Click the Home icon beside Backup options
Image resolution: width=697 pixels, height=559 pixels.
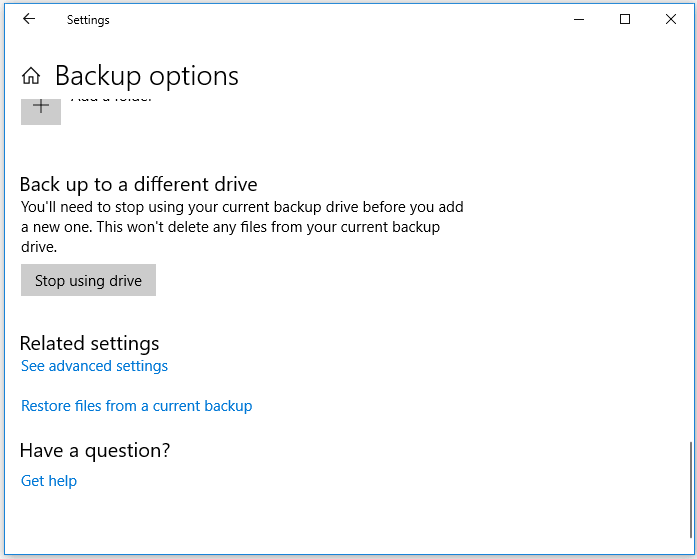[31, 76]
